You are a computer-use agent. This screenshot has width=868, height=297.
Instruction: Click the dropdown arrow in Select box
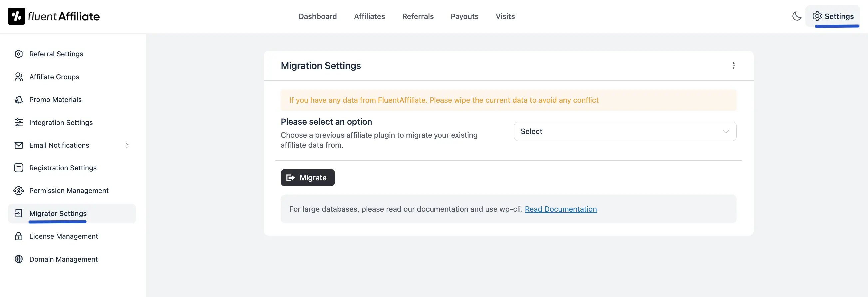[x=726, y=131]
